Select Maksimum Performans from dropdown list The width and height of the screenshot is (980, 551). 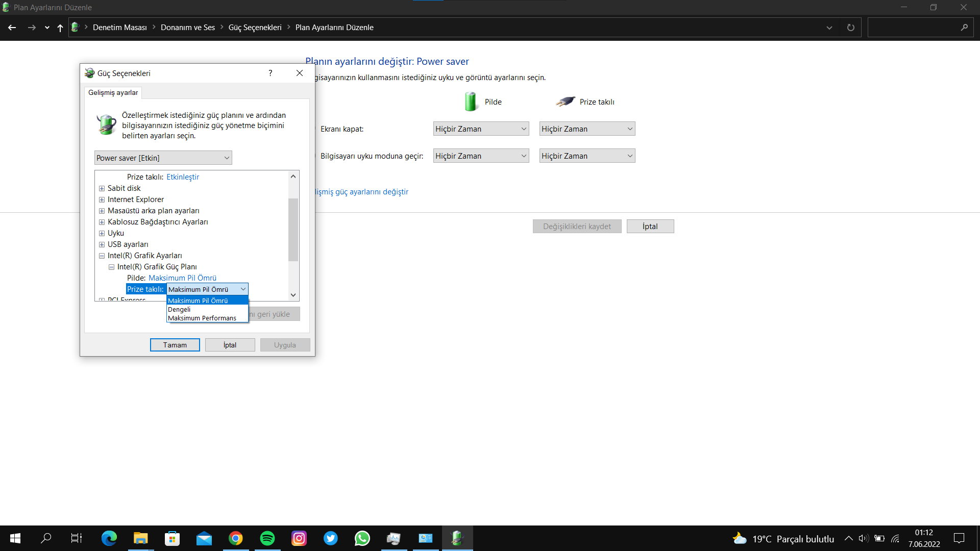(x=202, y=318)
